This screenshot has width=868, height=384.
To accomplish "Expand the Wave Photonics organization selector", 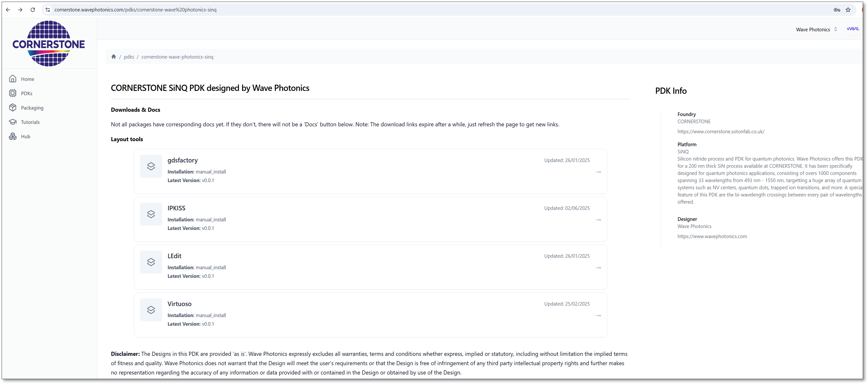I will point(816,30).
